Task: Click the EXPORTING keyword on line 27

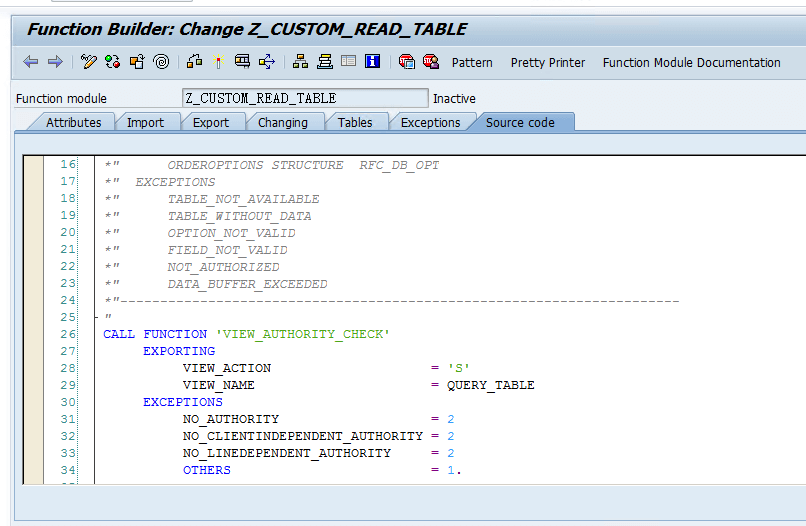Action: [x=179, y=351]
